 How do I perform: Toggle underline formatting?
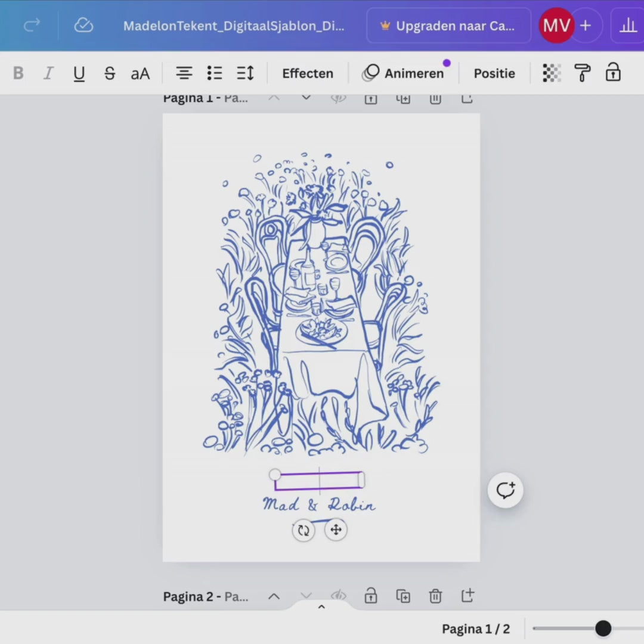[x=79, y=73]
